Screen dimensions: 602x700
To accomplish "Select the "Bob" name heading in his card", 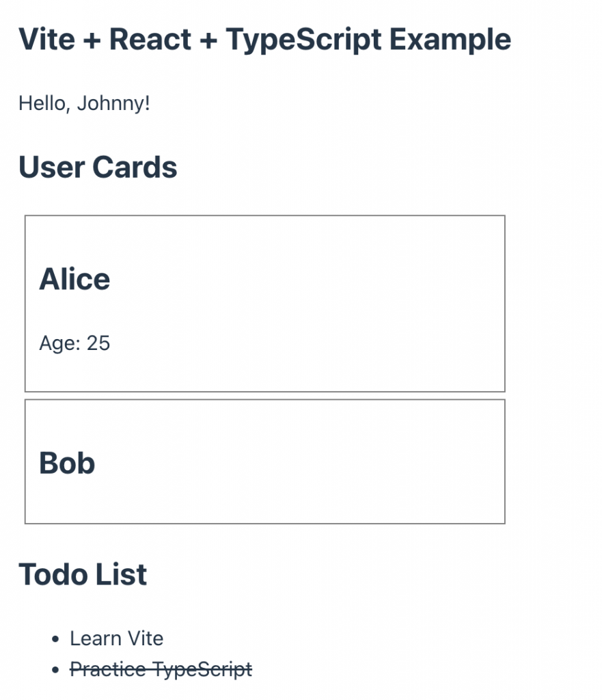I will (67, 463).
